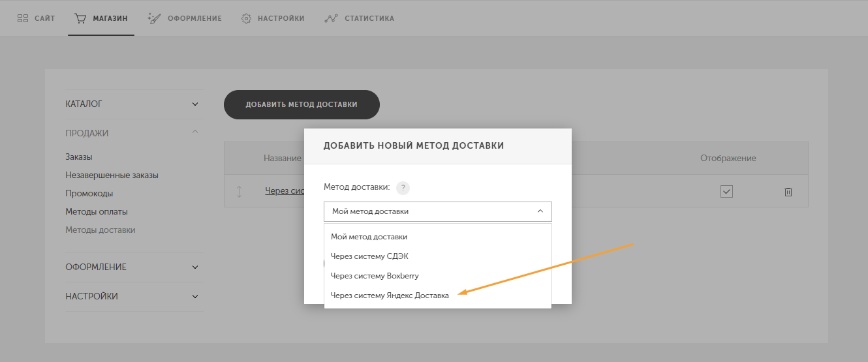
Task: Click the help question mark icon
Action: tap(403, 188)
